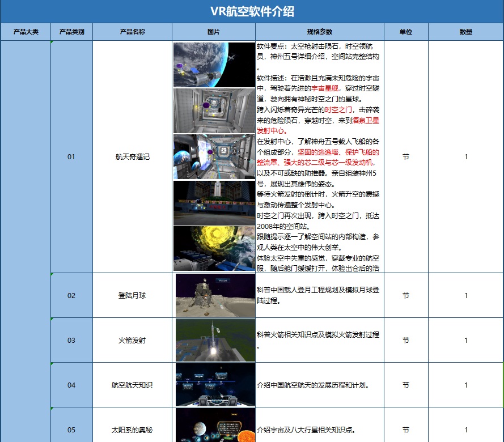Click the 产品类别 column header

pos(71,32)
